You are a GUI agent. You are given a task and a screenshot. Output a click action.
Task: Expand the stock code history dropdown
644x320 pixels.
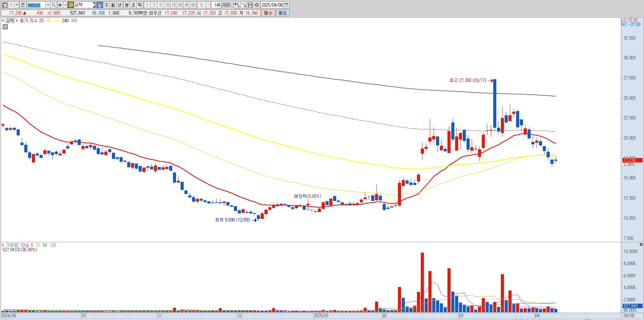click(x=48, y=5)
